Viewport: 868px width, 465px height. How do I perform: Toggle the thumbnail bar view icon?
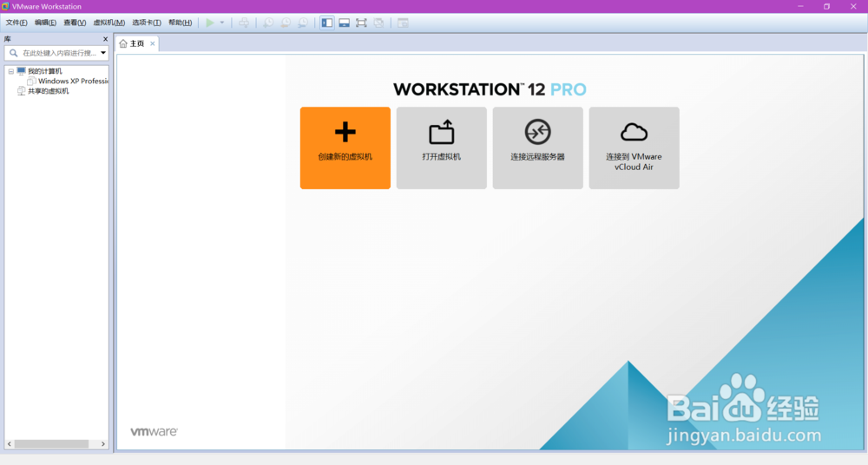coord(345,23)
